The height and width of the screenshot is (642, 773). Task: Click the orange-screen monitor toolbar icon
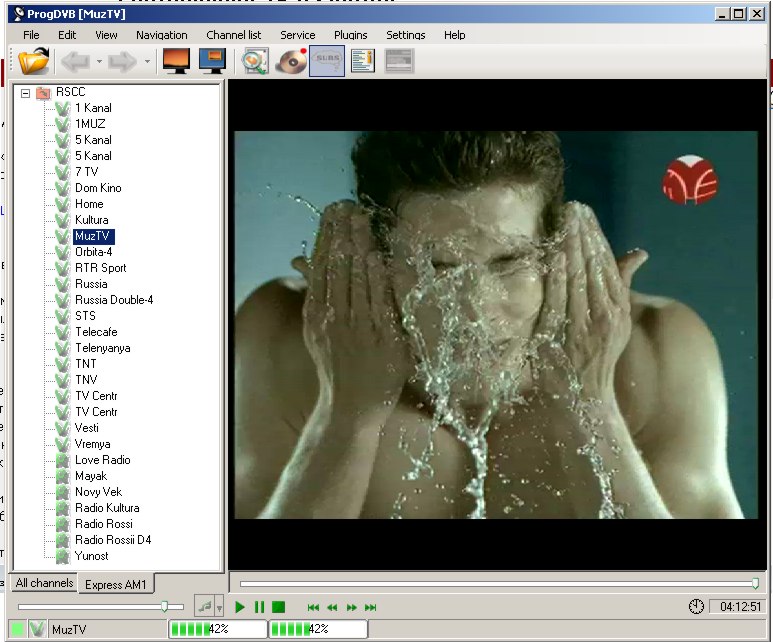click(176, 62)
